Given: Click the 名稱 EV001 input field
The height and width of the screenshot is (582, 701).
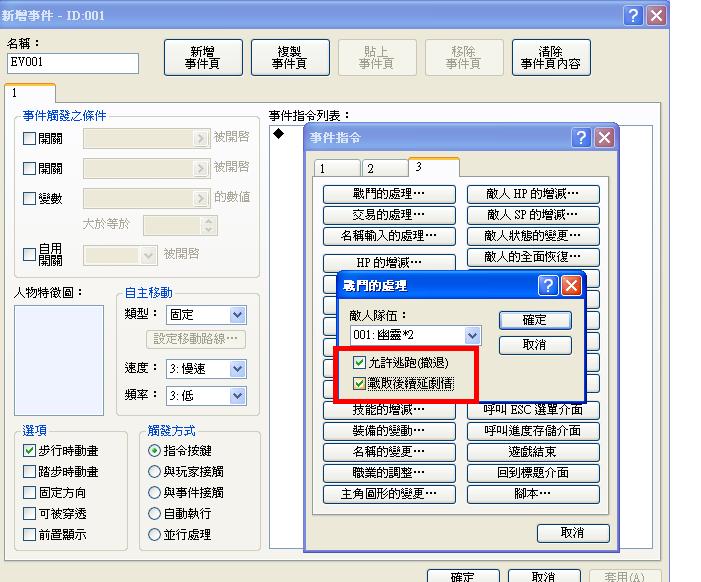Looking at the screenshot, I should (x=73, y=63).
